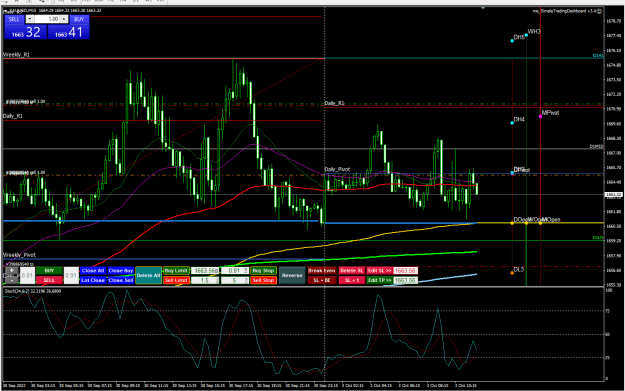The image size is (625, 391).
Task: Click the Sell Limit button
Action: [176, 280]
